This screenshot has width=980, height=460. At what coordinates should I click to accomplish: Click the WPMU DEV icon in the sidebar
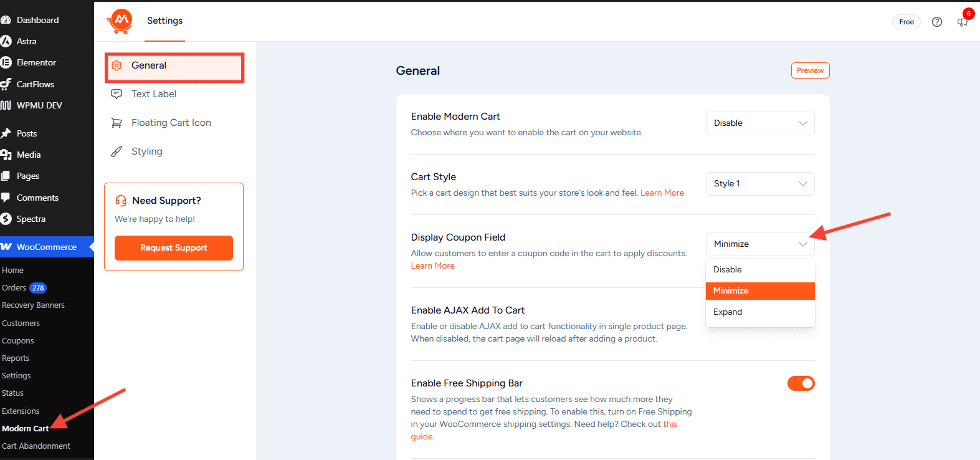(x=6, y=105)
